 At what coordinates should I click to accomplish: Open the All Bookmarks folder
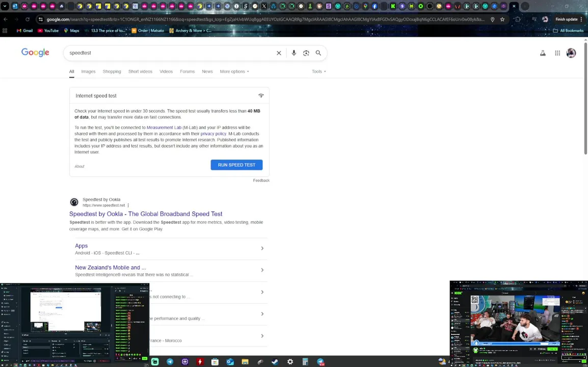pos(569,31)
